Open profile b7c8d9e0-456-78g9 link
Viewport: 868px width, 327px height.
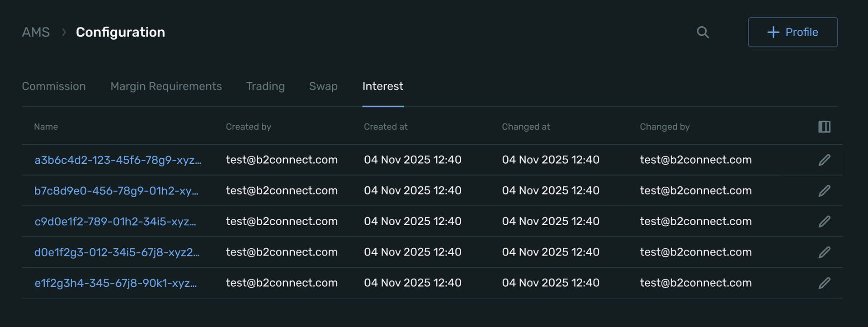(116, 191)
